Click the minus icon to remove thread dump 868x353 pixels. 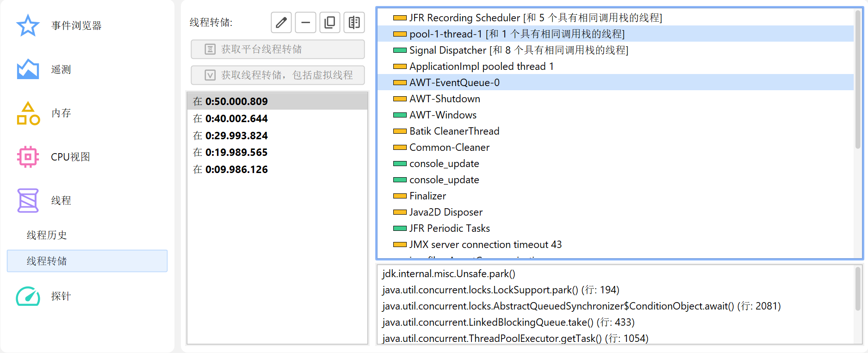pos(305,22)
